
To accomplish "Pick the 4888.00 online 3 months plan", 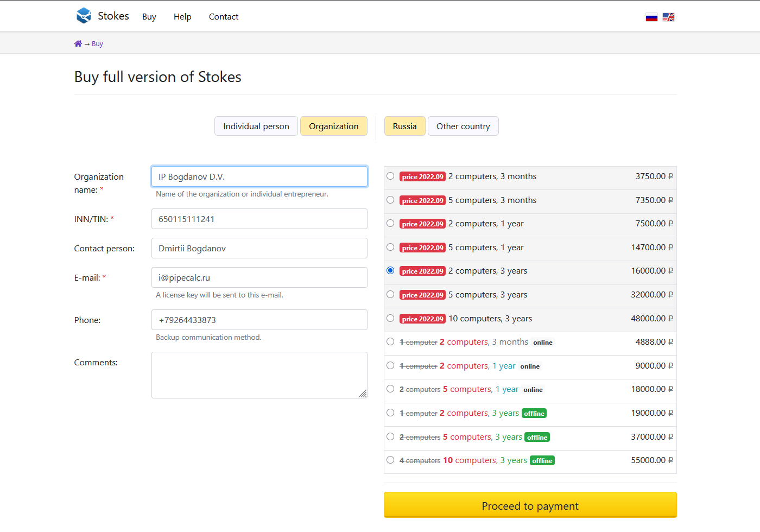I will click(x=390, y=342).
